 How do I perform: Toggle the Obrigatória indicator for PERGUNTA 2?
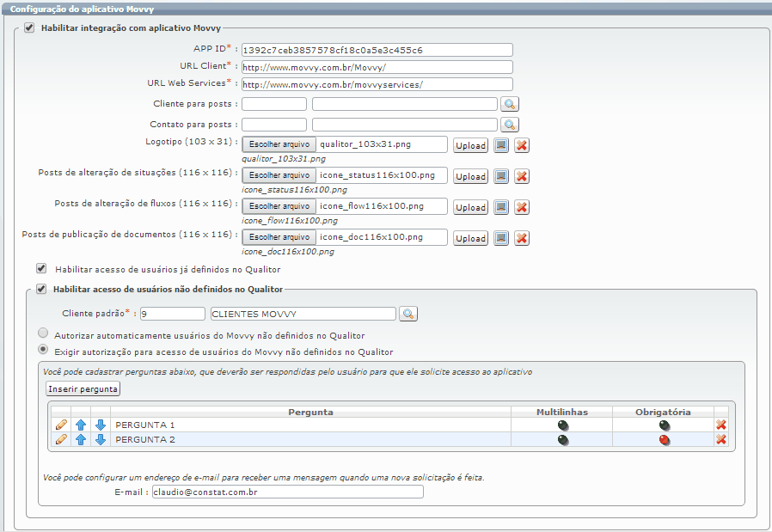pyautogui.click(x=664, y=440)
